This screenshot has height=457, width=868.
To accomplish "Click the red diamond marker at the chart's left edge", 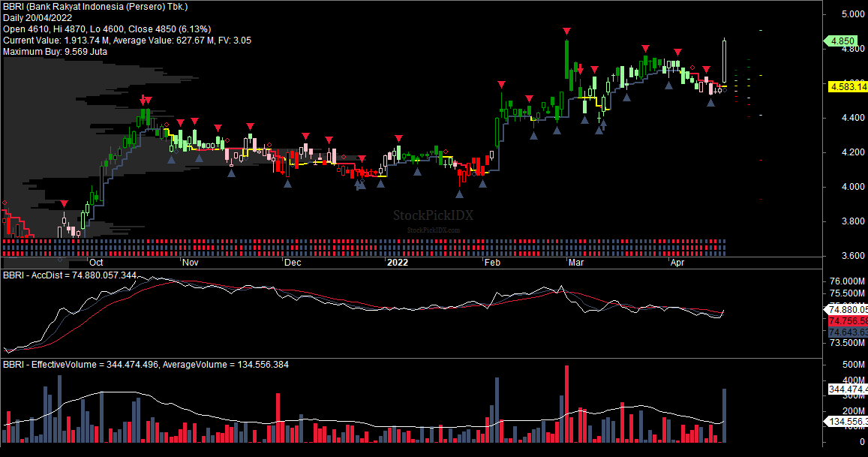I will click(x=5, y=203).
